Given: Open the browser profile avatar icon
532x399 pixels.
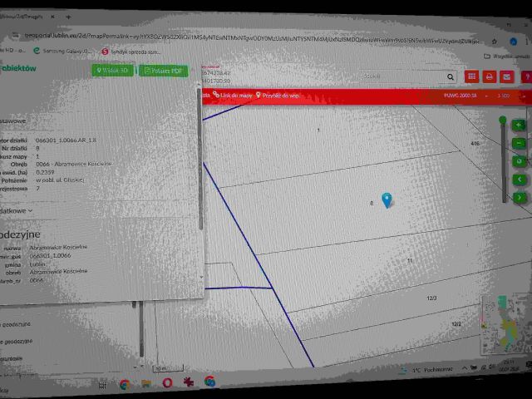Looking at the screenshot, I should 514,42.
